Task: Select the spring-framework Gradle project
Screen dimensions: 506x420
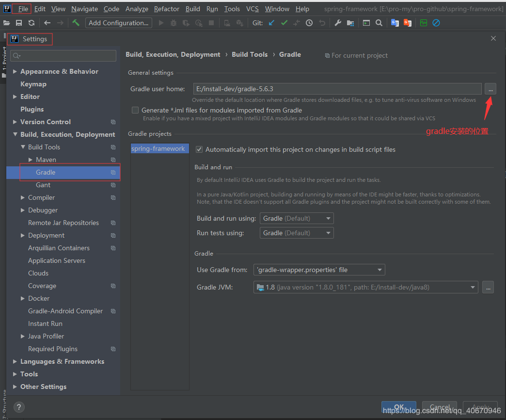Action: (x=160, y=148)
